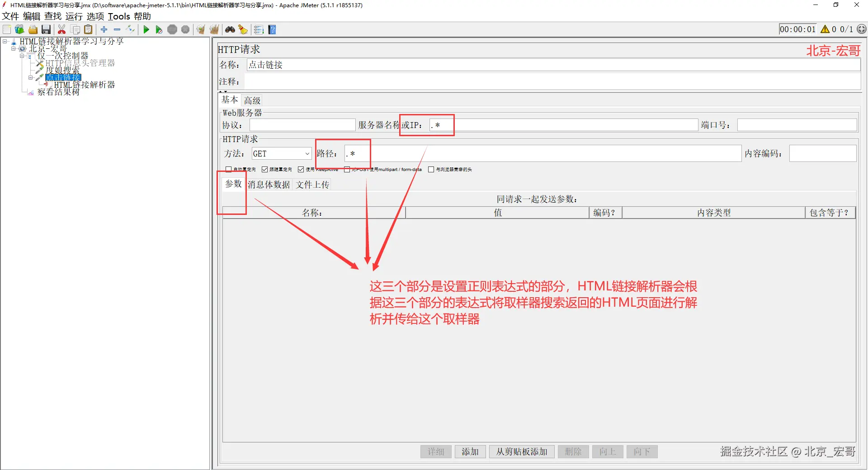Clear all results with broom icon
This screenshot has height=470, width=868.
(214, 30)
